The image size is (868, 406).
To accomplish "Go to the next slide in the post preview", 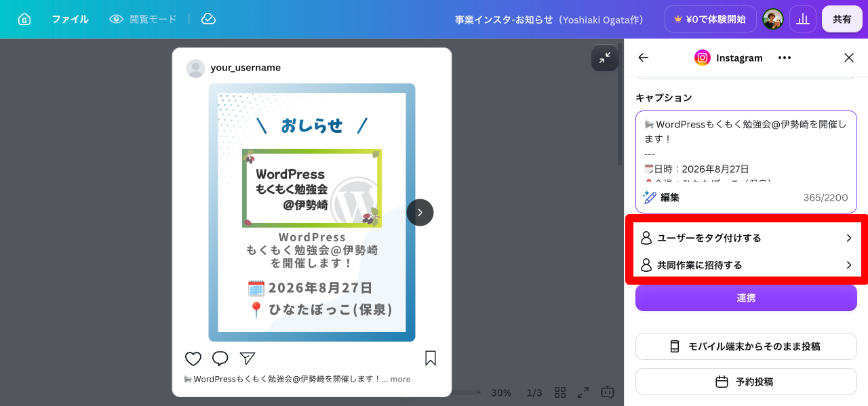I will (x=420, y=212).
